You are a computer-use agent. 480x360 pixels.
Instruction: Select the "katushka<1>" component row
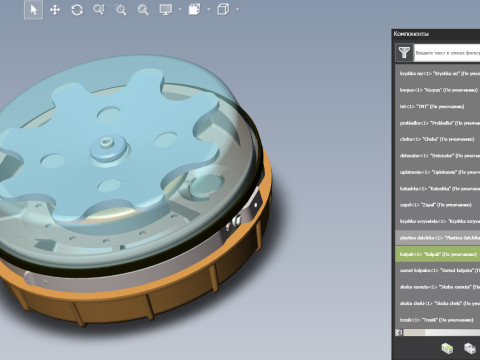coord(438,189)
